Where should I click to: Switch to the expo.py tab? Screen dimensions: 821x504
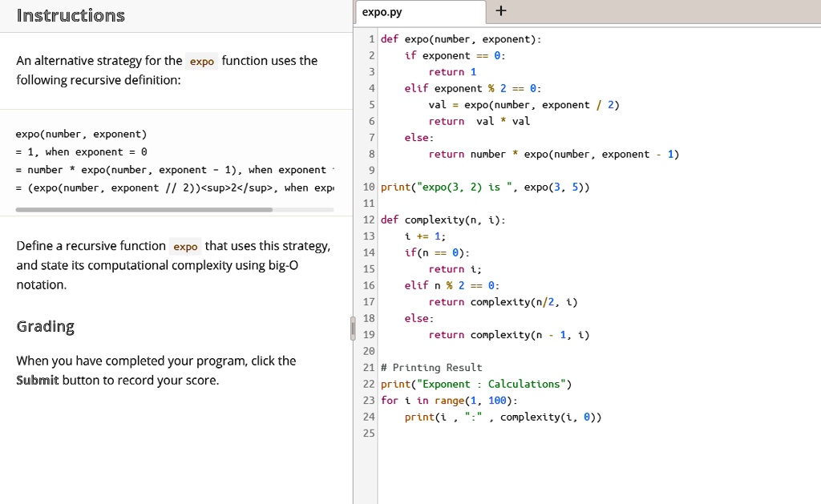pyautogui.click(x=420, y=12)
